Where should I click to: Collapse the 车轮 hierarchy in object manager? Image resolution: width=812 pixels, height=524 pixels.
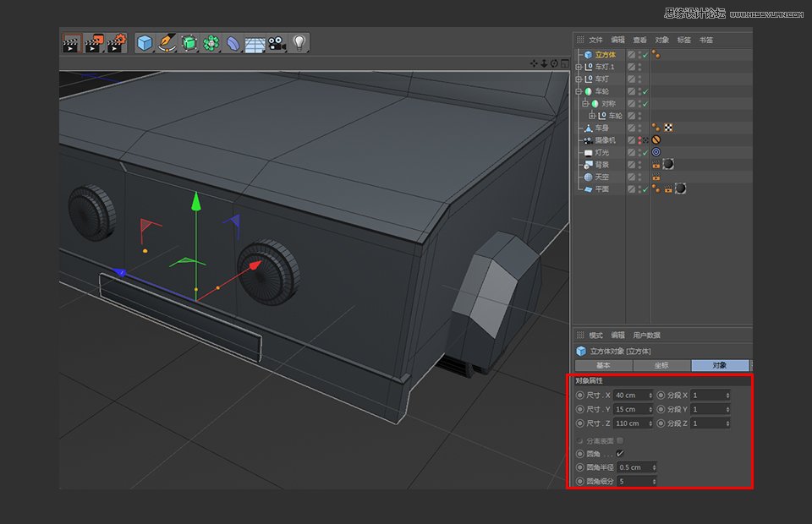[x=579, y=91]
